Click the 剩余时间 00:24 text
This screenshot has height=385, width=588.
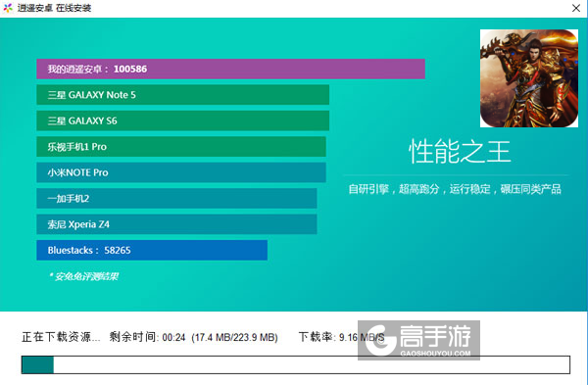[x=147, y=337]
